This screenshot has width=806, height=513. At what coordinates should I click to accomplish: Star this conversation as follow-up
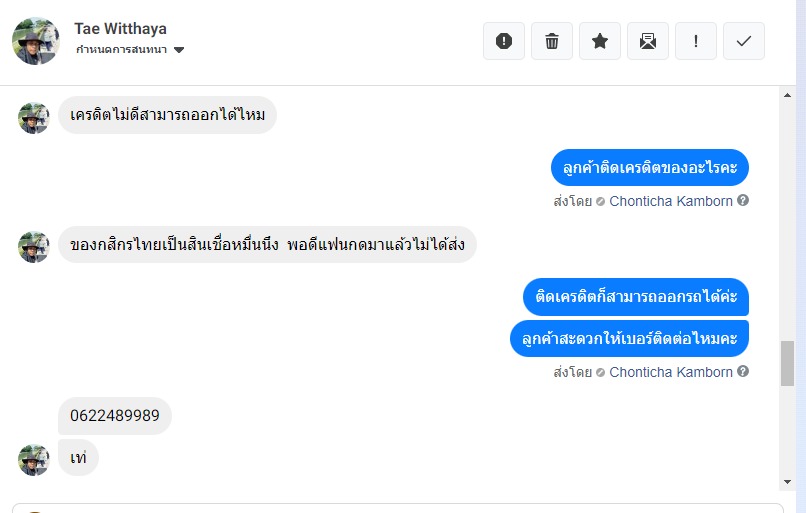point(600,41)
